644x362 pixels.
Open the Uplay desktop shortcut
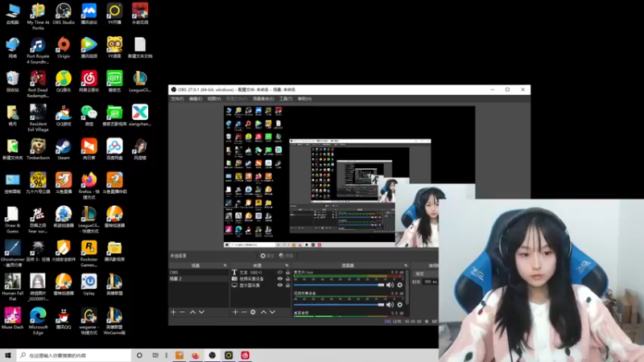coord(89,285)
